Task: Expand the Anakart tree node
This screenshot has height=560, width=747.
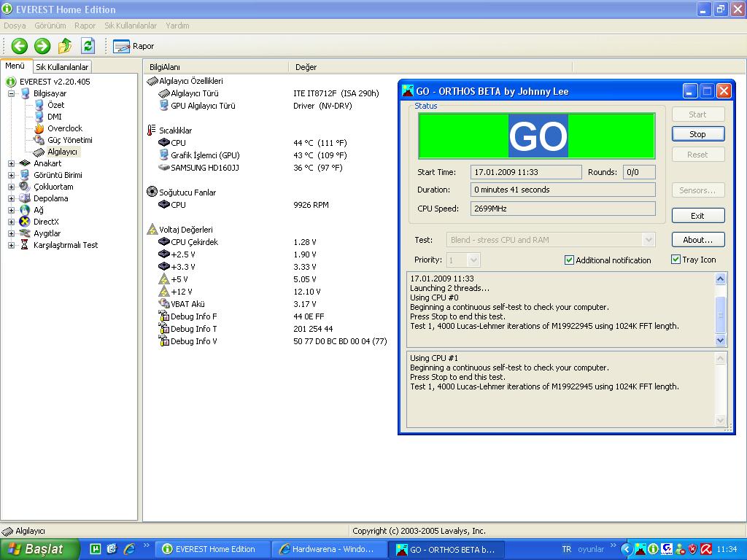Action: pos(12,163)
